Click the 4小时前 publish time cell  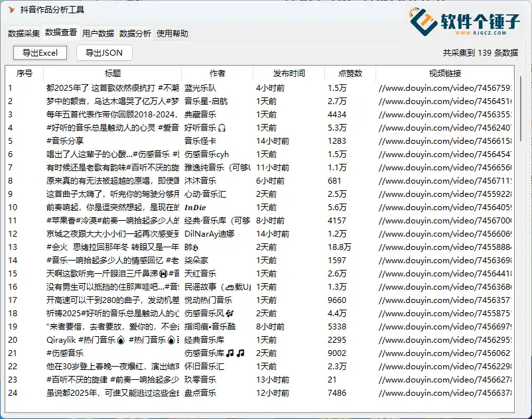pos(271,88)
